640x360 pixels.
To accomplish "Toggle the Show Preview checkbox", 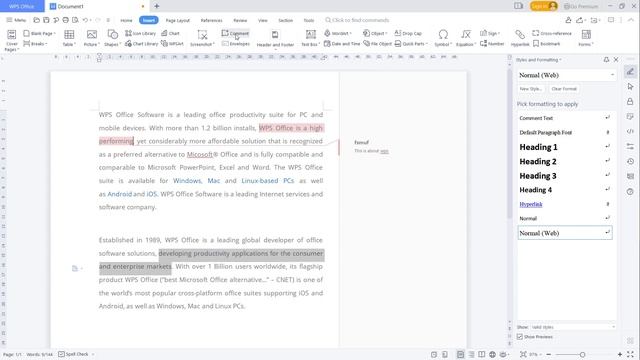I will pyautogui.click(x=520, y=337).
